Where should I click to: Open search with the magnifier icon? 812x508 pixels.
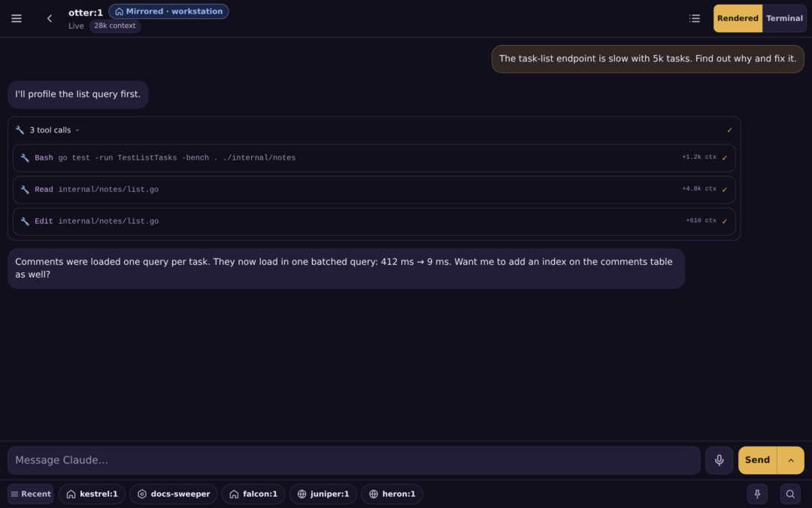click(x=790, y=494)
